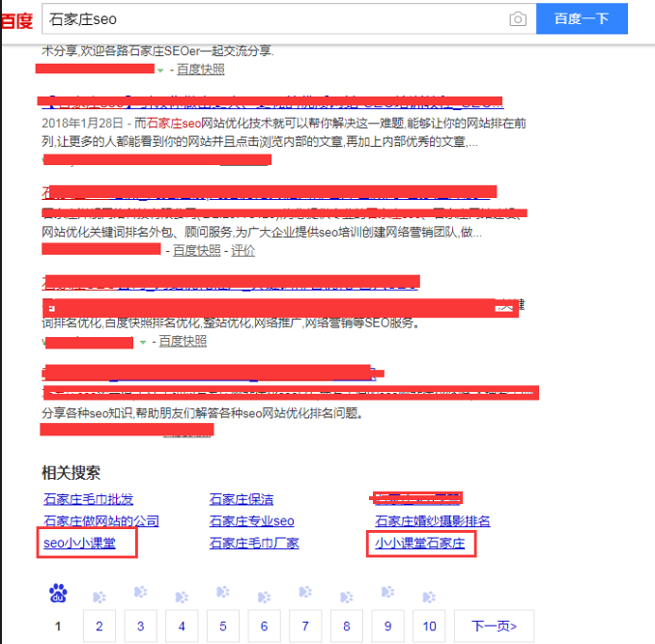Viewport: 655px width, 644px height.
Task: Click the Baidu paw icon above page 1
Action: (58, 593)
